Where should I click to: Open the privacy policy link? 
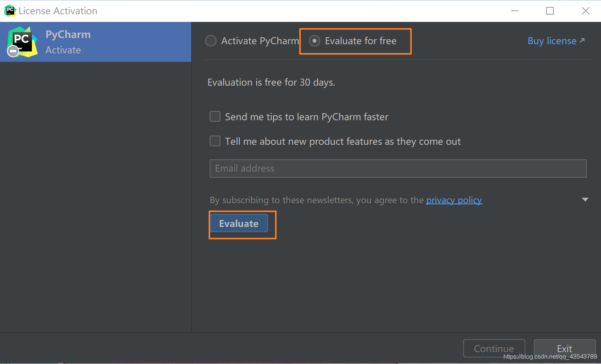coord(454,200)
